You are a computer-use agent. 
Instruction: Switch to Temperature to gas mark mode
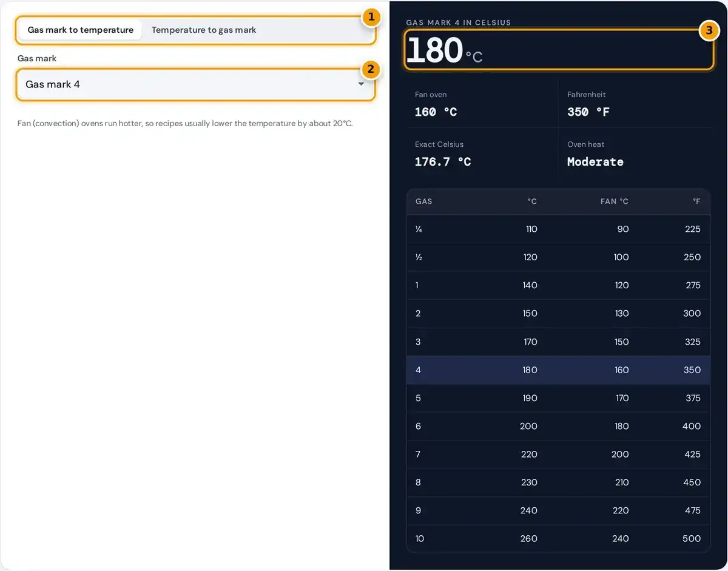(204, 30)
